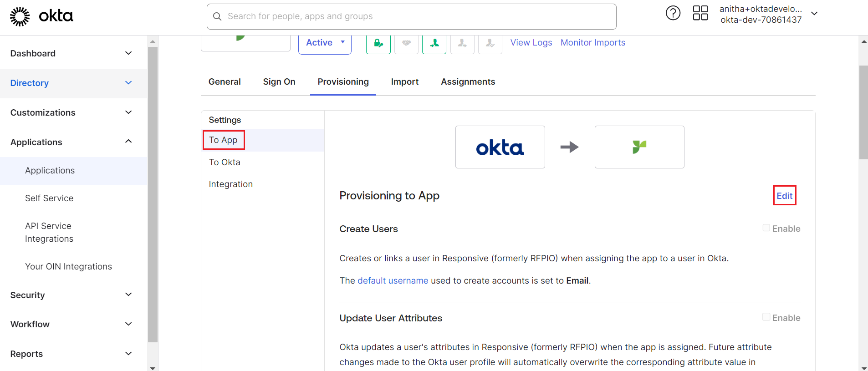Click the Monitor Imports link
Screen dimensions: 868x371
(593, 42)
